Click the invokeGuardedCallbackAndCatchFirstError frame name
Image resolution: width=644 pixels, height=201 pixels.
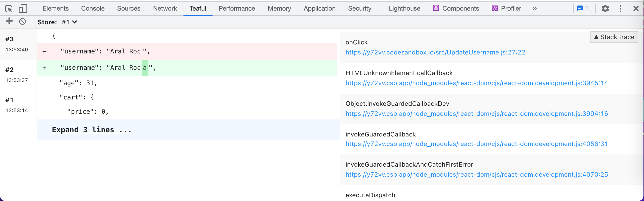click(409, 165)
